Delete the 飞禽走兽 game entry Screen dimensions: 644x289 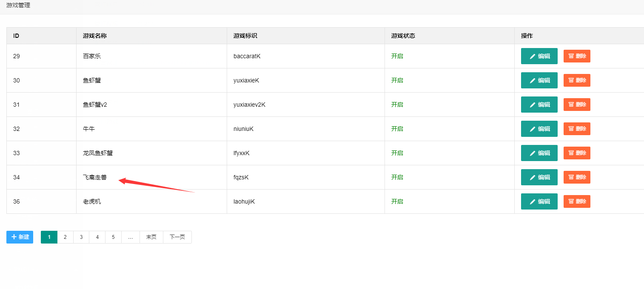577,177
